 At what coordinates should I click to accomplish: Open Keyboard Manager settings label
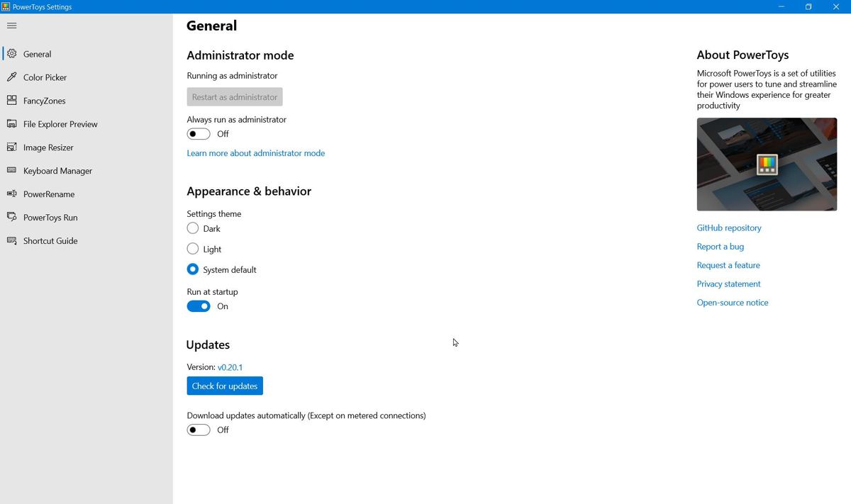coord(57,171)
